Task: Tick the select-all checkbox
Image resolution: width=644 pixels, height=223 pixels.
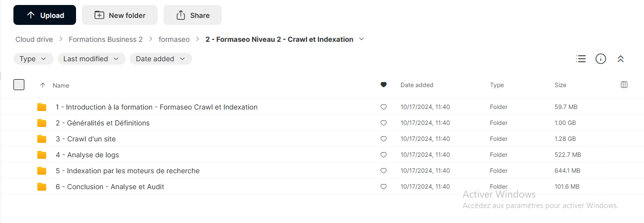Action: 19,85
